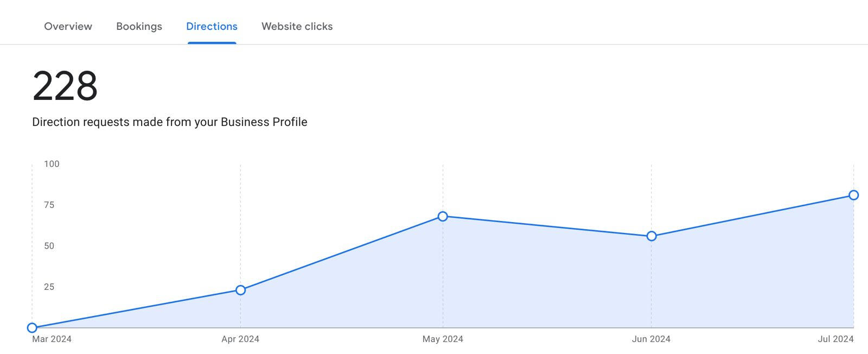This screenshot has width=868, height=354.
Task: Click the Jun 2024 axis label
Action: [x=650, y=339]
